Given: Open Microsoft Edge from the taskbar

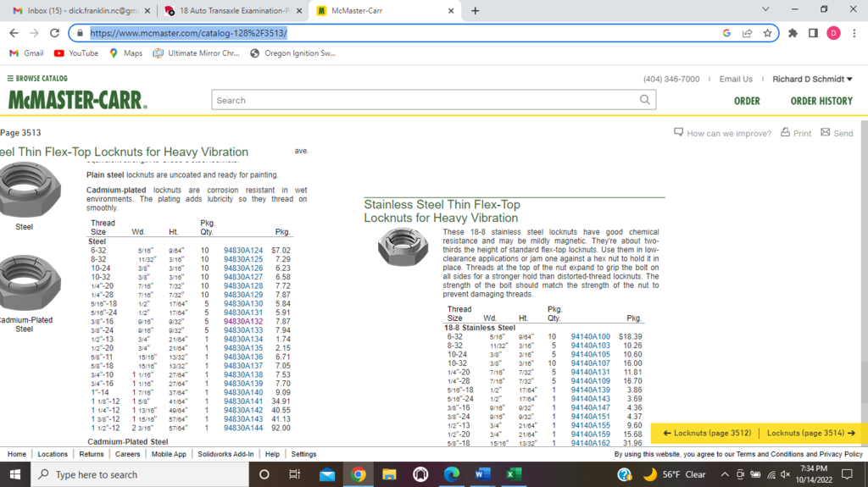Looking at the screenshot, I should tap(452, 474).
